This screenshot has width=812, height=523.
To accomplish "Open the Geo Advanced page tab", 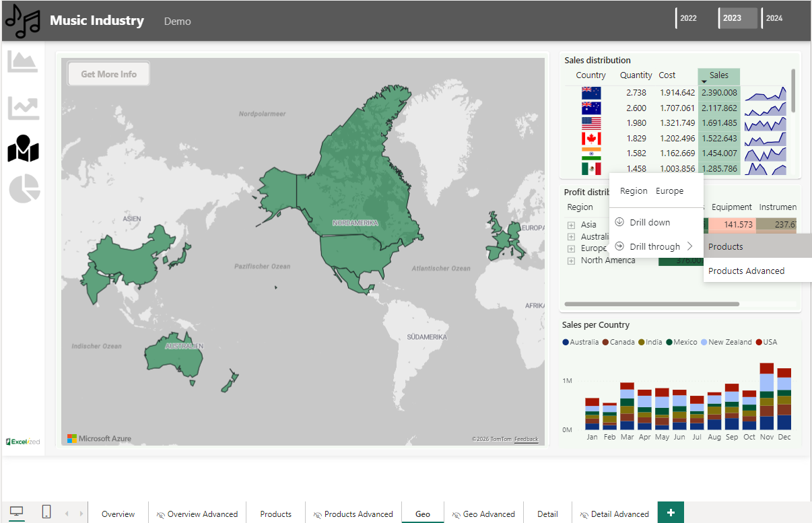I will [483, 514].
